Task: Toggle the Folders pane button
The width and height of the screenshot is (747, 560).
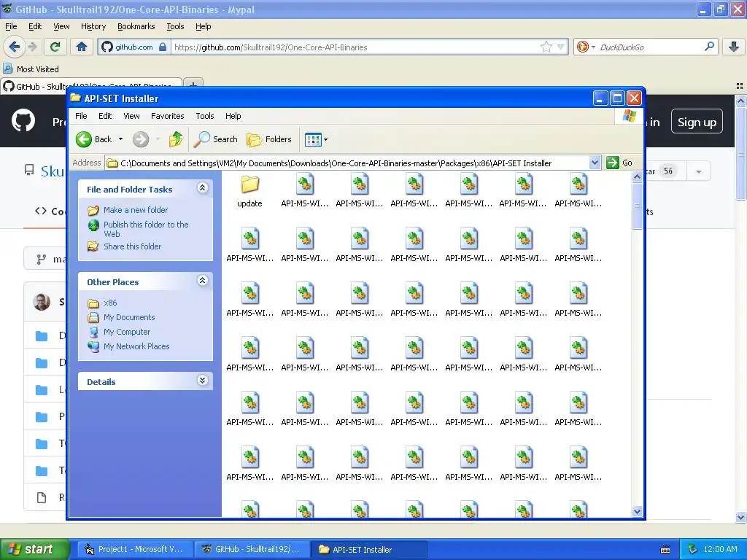Action: pos(268,139)
